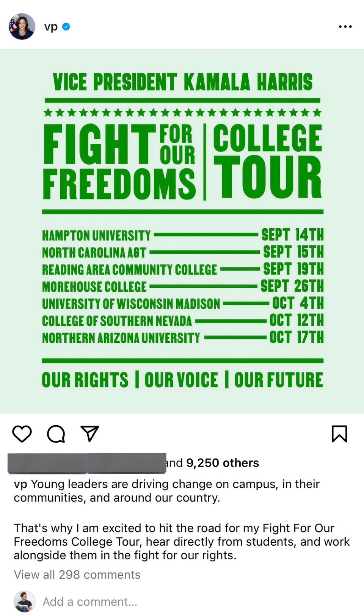Open the three-dot more options menu
This screenshot has width=364, height=614.
tap(345, 27)
